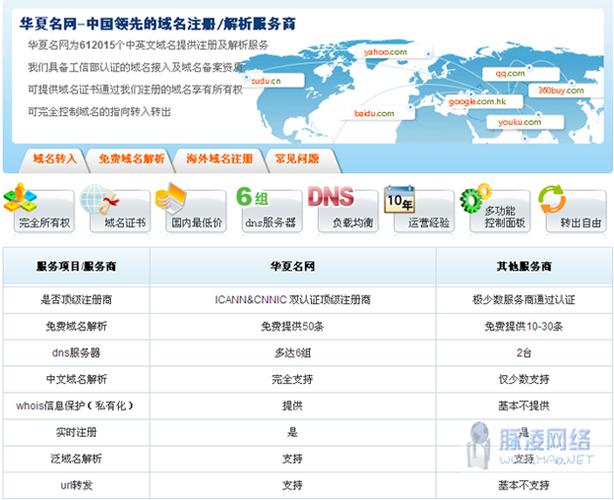Click the baidu.com map label
The width and height of the screenshot is (614, 500).
[374, 114]
